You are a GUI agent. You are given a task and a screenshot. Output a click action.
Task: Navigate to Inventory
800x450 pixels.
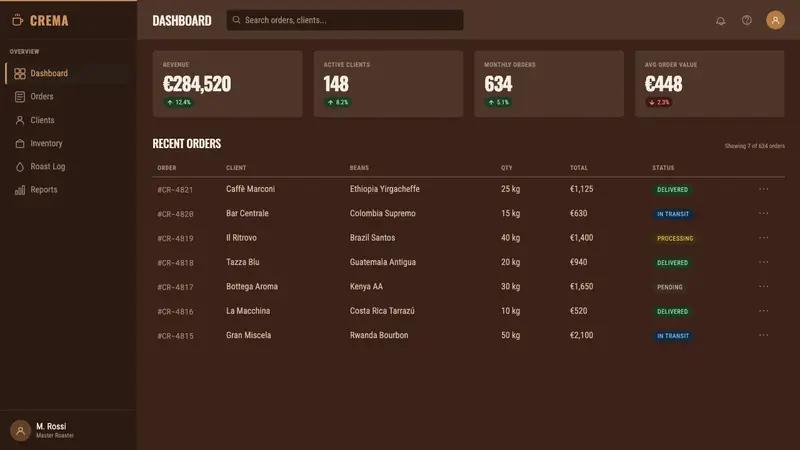pos(68,143)
